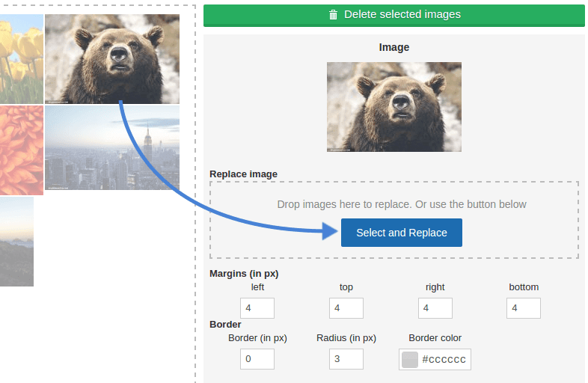
Task: Click the Replace image section label
Action: point(243,174)
